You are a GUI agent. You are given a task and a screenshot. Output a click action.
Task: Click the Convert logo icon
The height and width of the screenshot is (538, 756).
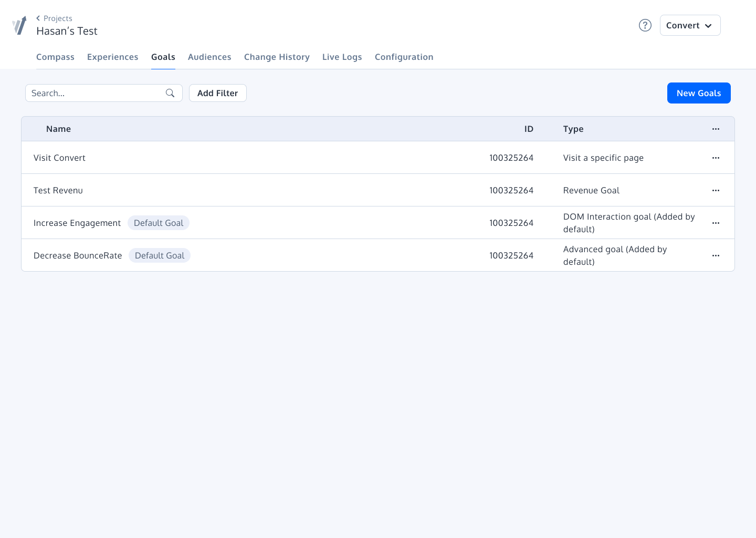(x=19, y=25)
